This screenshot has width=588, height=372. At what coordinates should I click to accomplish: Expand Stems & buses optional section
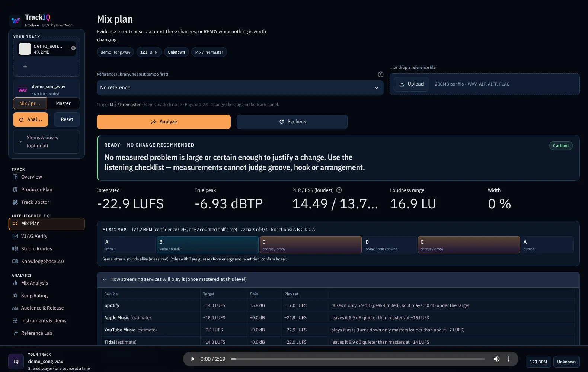[47, 141]
